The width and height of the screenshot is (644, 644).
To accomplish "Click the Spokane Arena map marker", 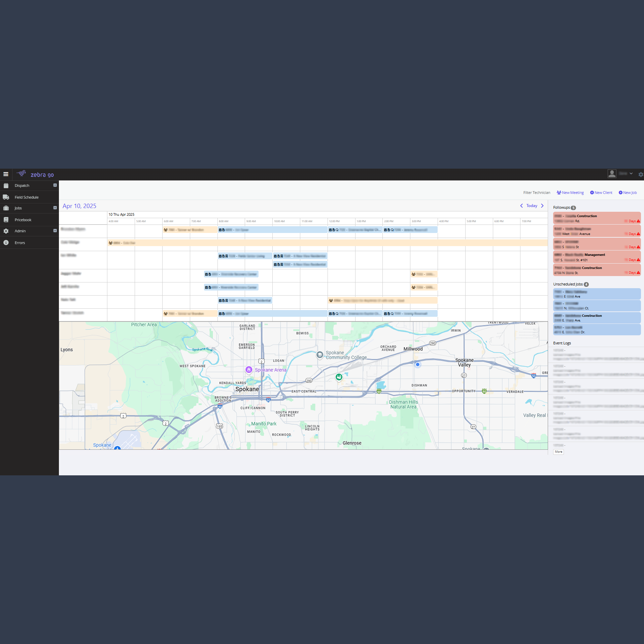I will (249, 370).
